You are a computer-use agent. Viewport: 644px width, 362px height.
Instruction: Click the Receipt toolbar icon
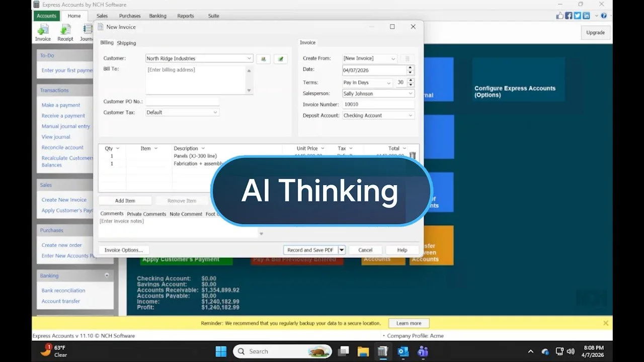click(x=65, y=33)
